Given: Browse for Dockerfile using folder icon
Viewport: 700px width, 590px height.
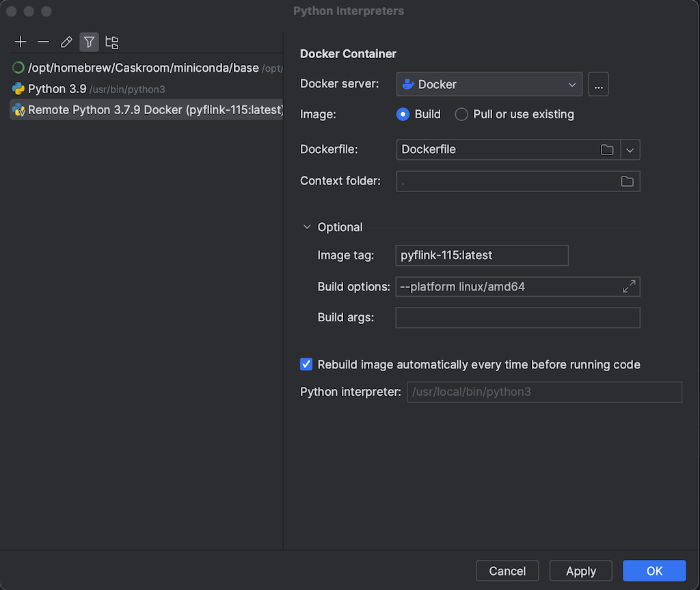Looking at the screenshot, I should (607, 150).
